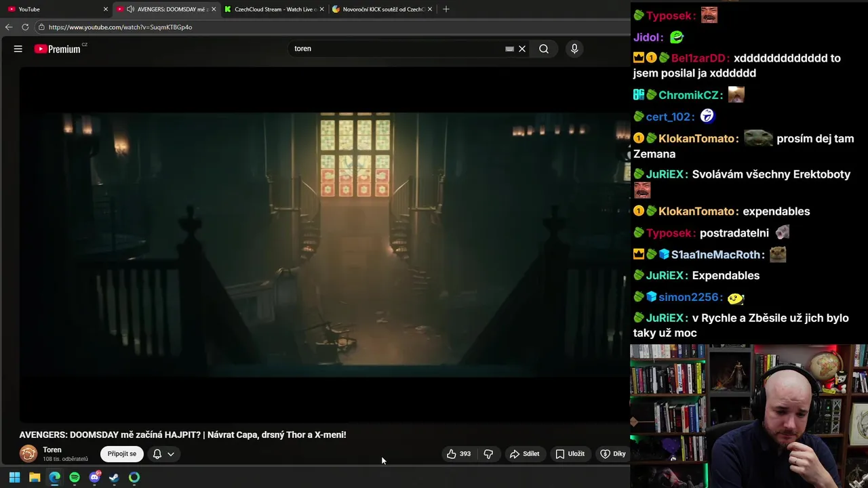Screen dimensions: 868x488
Task: Open File Explorer from taskbar
Action: coord(35,477)
